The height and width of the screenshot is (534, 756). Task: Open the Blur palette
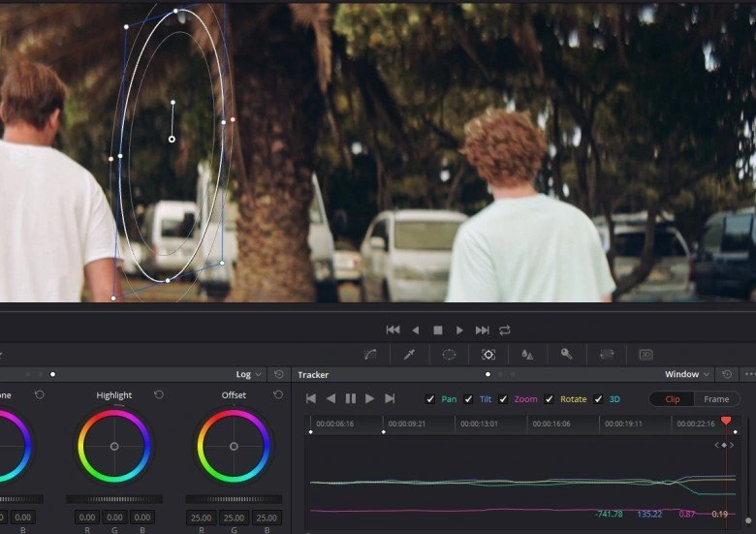(527, 355)
